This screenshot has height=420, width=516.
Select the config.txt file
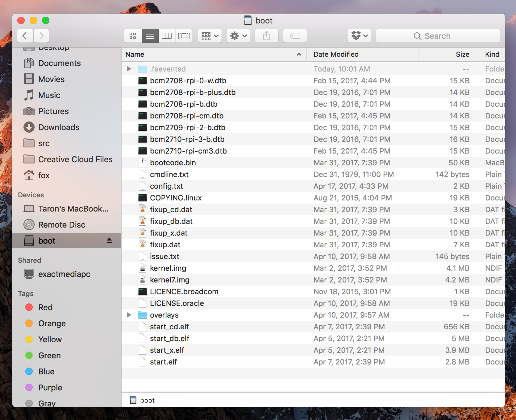166,186
